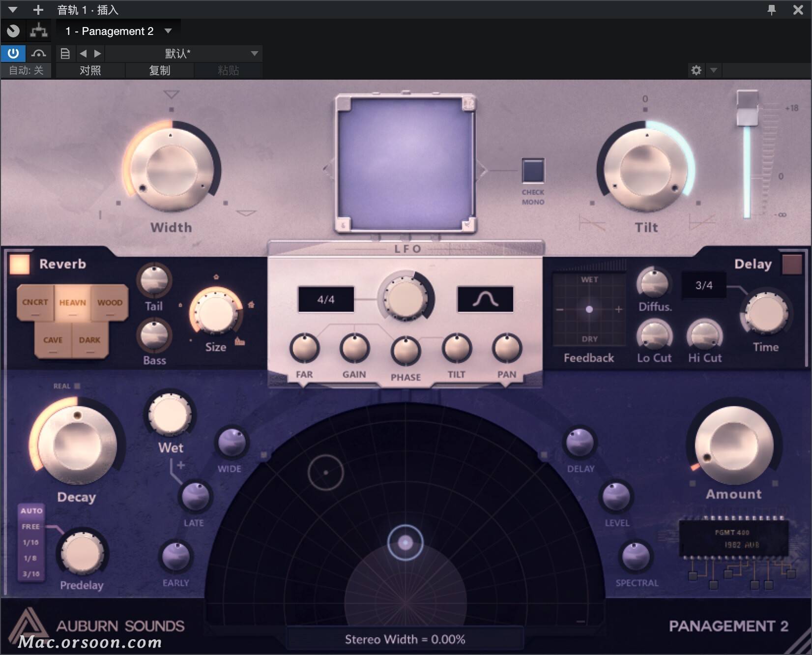
Task: Toggle the Delay enable square
Action: tap(791, 264)
